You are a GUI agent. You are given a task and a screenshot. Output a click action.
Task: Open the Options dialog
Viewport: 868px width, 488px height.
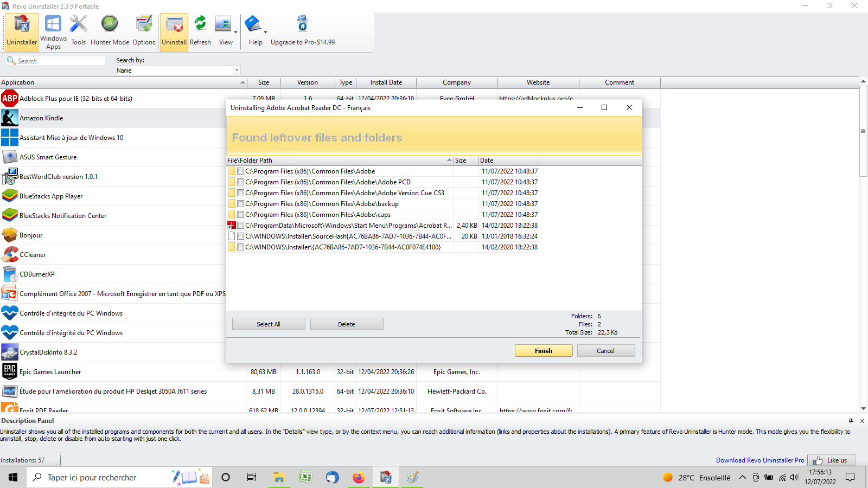(x=144, y=32)
